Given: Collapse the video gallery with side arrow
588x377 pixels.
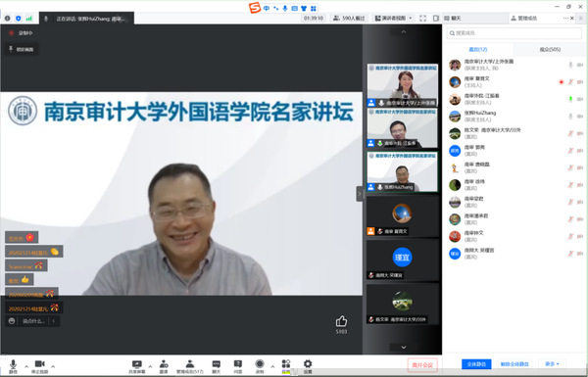Looking at the screenshot, I should coord(360,194).
